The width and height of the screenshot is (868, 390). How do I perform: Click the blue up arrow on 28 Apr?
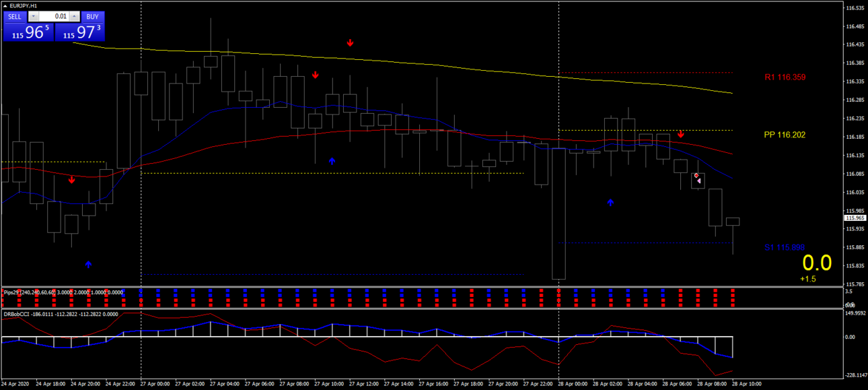610,202
